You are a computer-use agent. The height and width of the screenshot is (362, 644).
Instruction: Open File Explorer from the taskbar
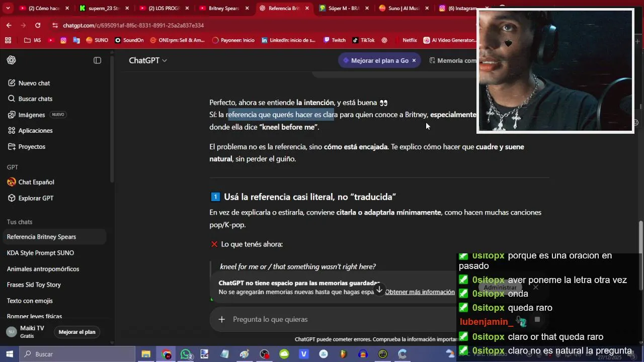146,354
